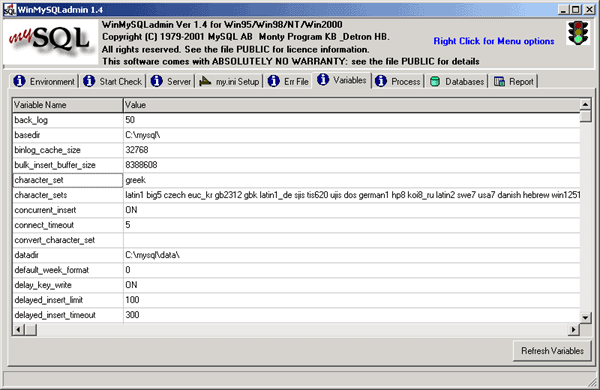
Task: Click the horizontal scrollbar left arrow
Action: [18, 329]
